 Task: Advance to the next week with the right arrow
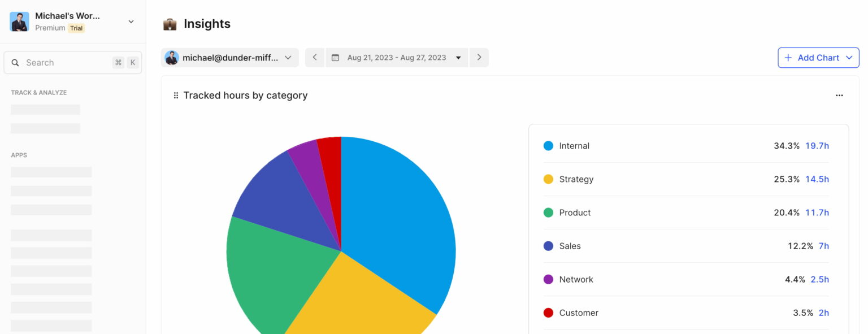[x=479, y=57]
